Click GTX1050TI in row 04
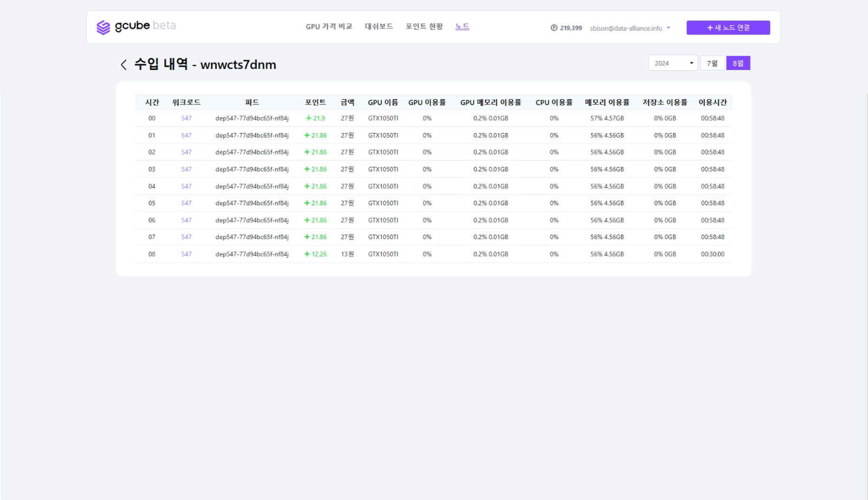This screenshot has height=500, width=868. pos(383,186)
